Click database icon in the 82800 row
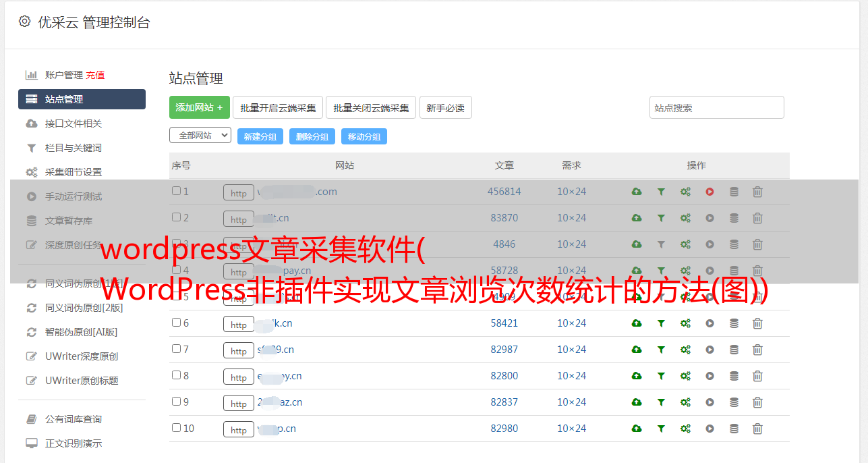Image resolution: width=868 pixels, height=463 pixels. pyautogui.click(x=734, y=376)
